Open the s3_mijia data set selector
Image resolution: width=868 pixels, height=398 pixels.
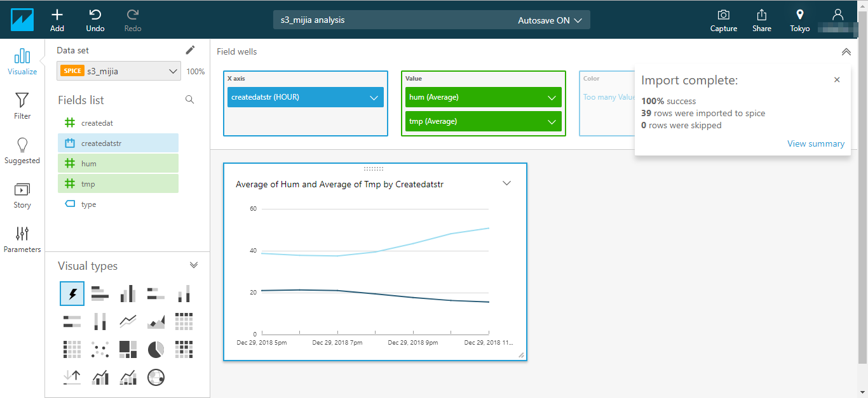pos(118,71)
